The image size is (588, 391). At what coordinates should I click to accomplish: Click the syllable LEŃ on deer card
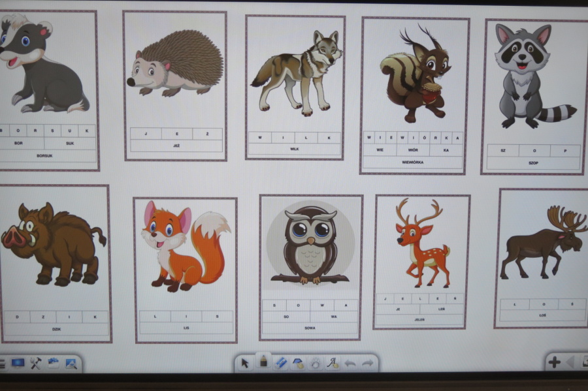(x=442, y=309)
